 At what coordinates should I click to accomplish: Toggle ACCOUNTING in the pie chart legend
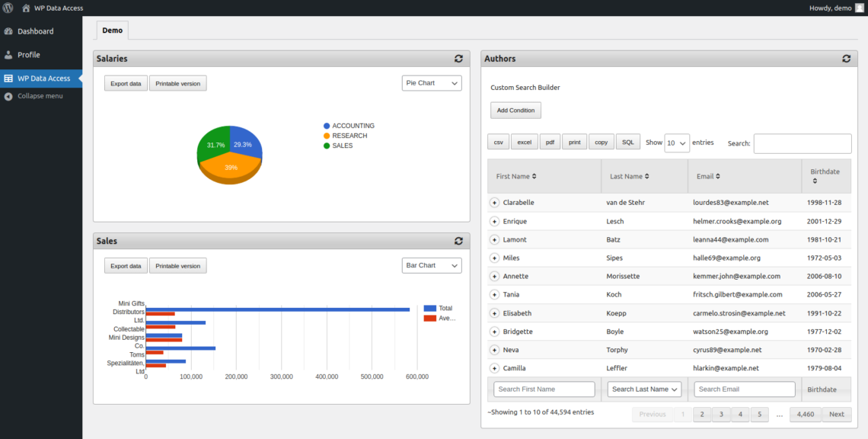349,126
